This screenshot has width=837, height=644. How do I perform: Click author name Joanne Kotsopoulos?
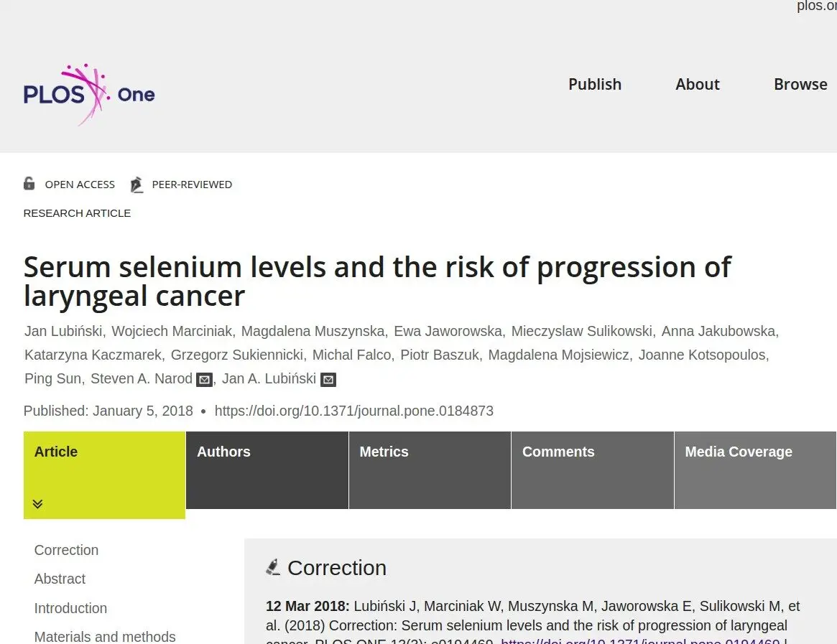(702, 355)
